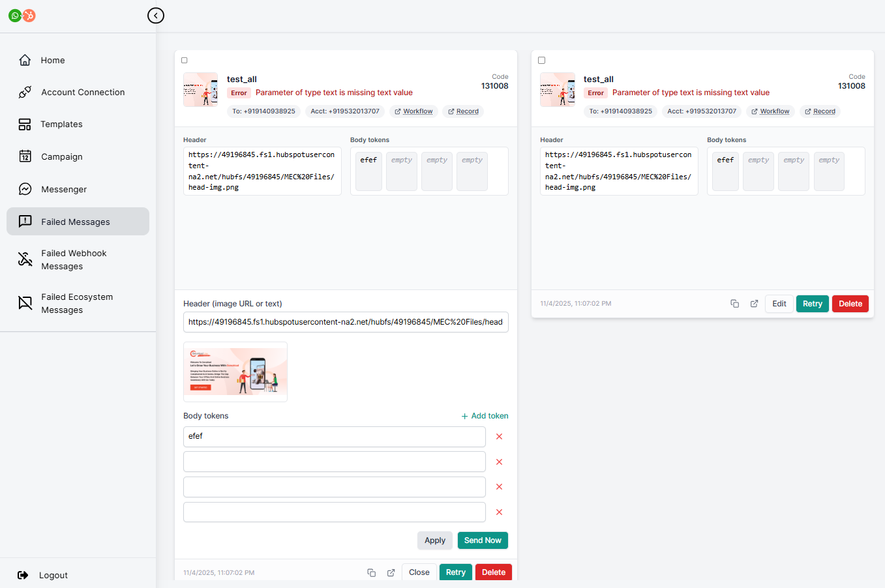The height and width of the screenshot is (588, 885).
Task: Collapse the sidebar with the chevron button
Action: 156,16
